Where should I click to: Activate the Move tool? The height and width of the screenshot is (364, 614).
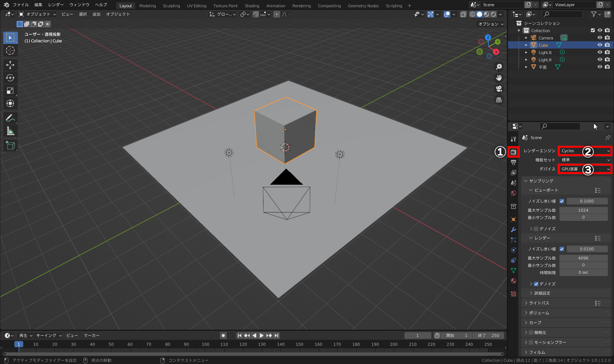point(10,65)
